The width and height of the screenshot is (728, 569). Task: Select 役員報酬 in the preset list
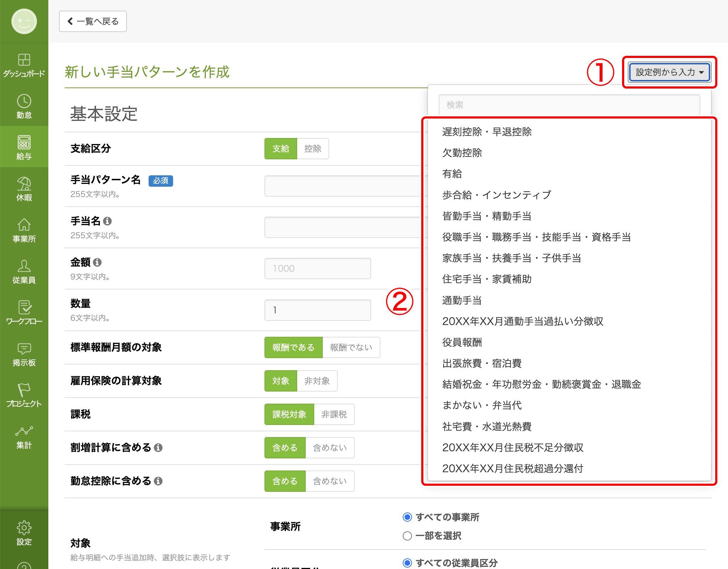tap(462, 342)
